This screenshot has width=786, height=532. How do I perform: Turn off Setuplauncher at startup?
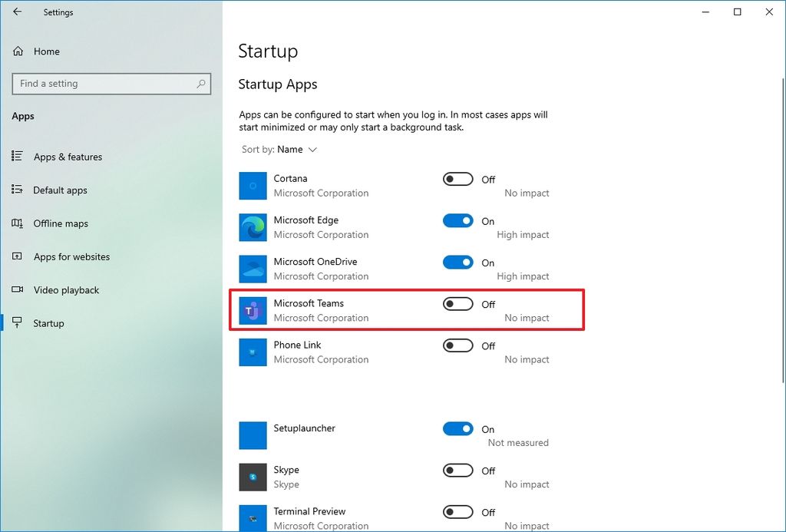pos(457,429)
